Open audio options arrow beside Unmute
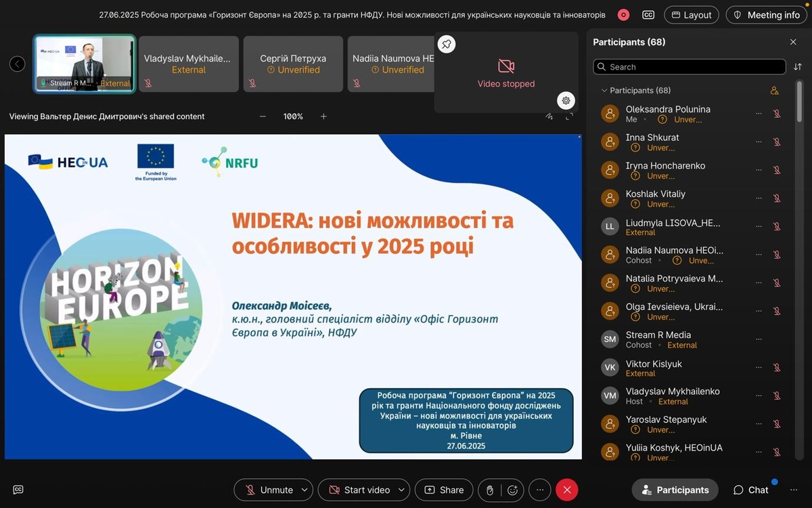The image size is (812, 508). (x=305, y=490)
